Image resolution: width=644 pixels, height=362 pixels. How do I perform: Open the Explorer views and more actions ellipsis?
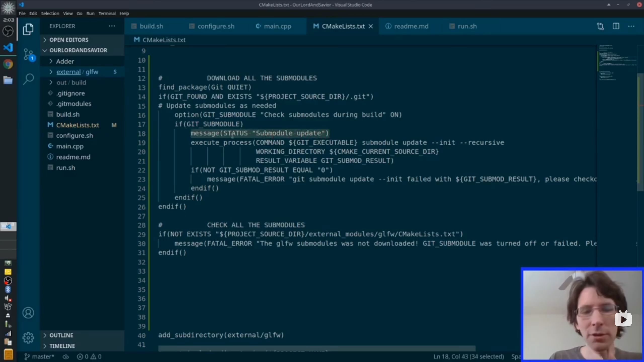coord(112,26)
